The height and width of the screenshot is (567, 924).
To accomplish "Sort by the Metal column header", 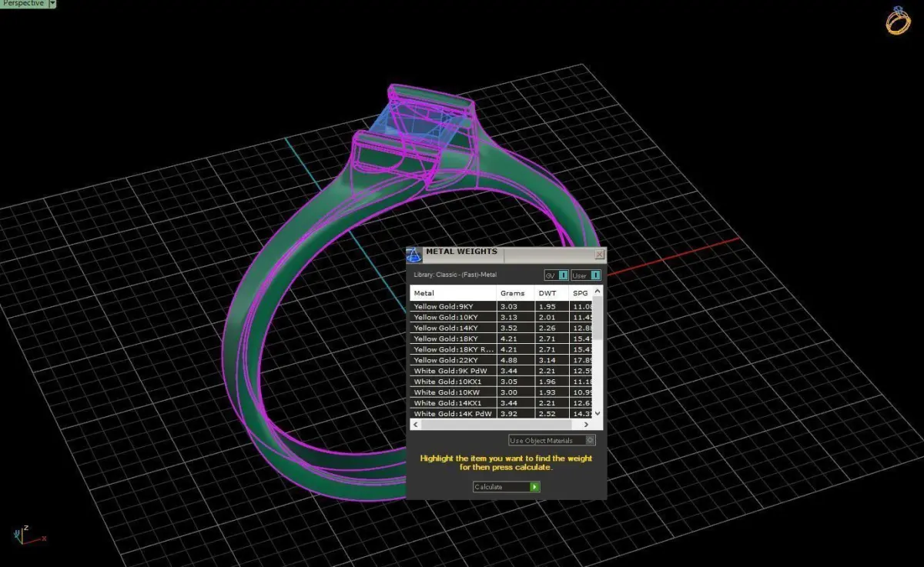I will (x=453, y=293).
